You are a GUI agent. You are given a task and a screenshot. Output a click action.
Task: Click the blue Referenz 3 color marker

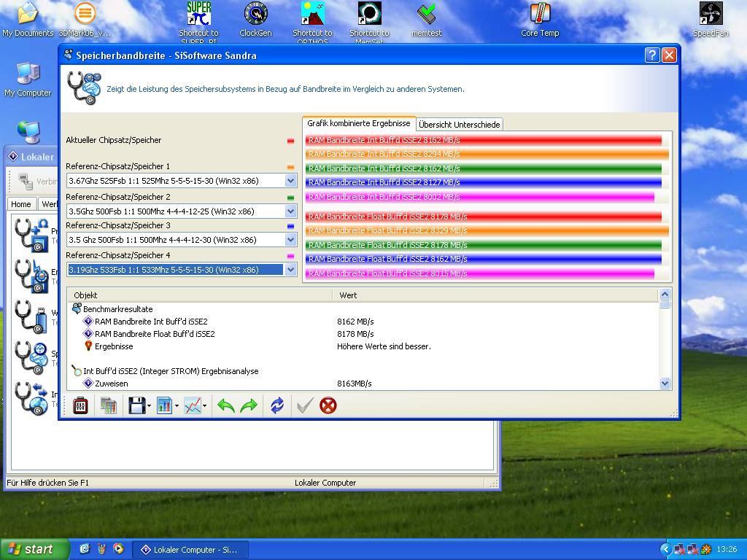coord(290,226)
